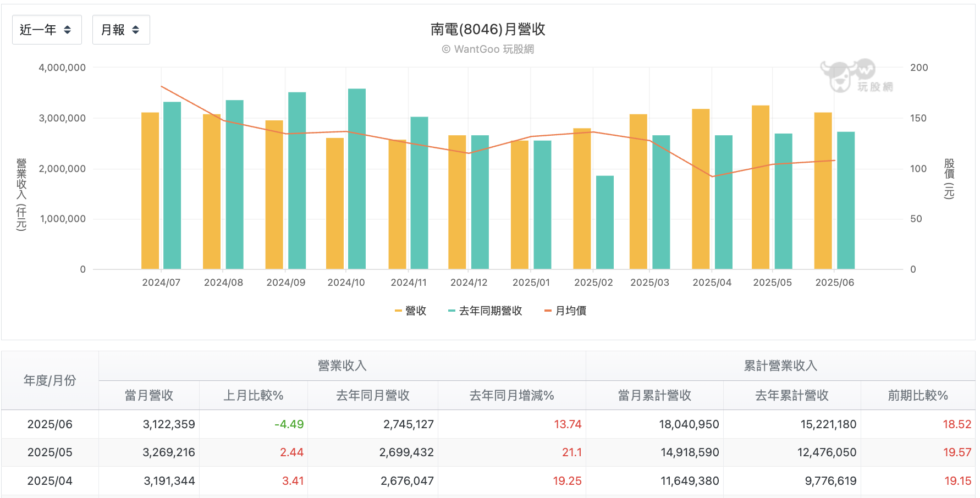Click the yellow 營收 bar for 2024/07

150,191
